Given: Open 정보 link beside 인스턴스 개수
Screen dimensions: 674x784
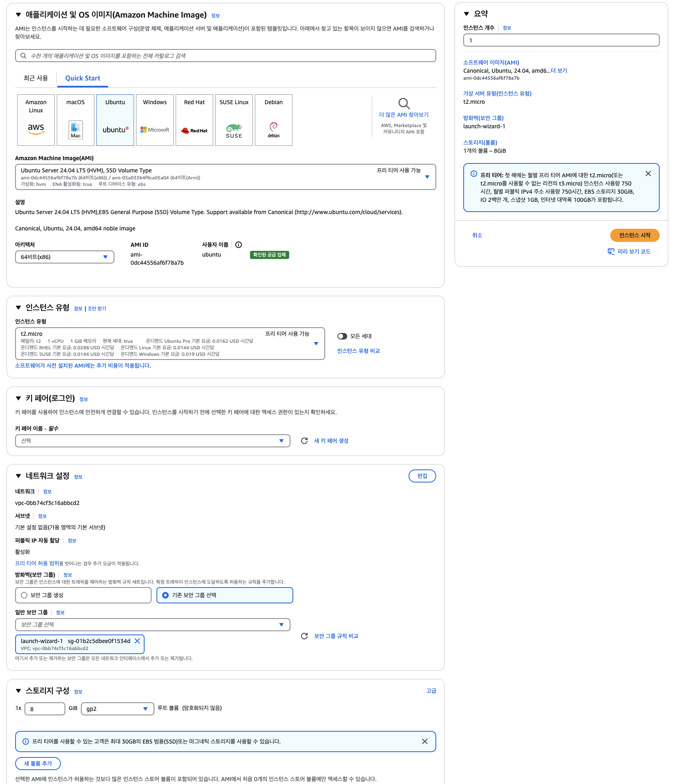Looking at the screenshot, I should pyautogui.click(x=507, y=28).
